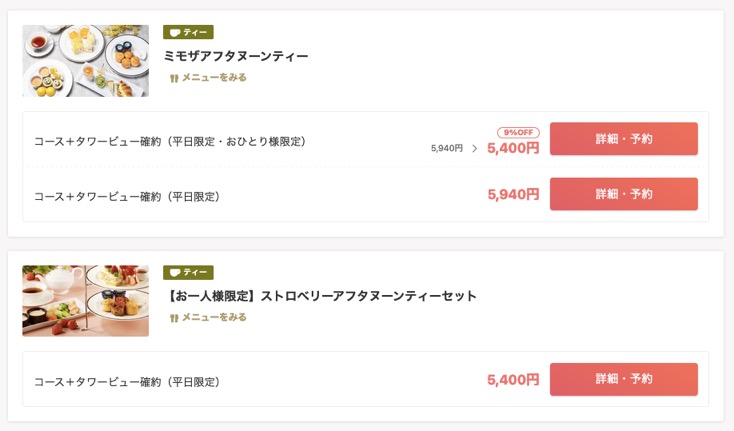Click the teacup icon on Mimosa tea tag
Viewport: 734px width, 431px height.
pos(175,33)
